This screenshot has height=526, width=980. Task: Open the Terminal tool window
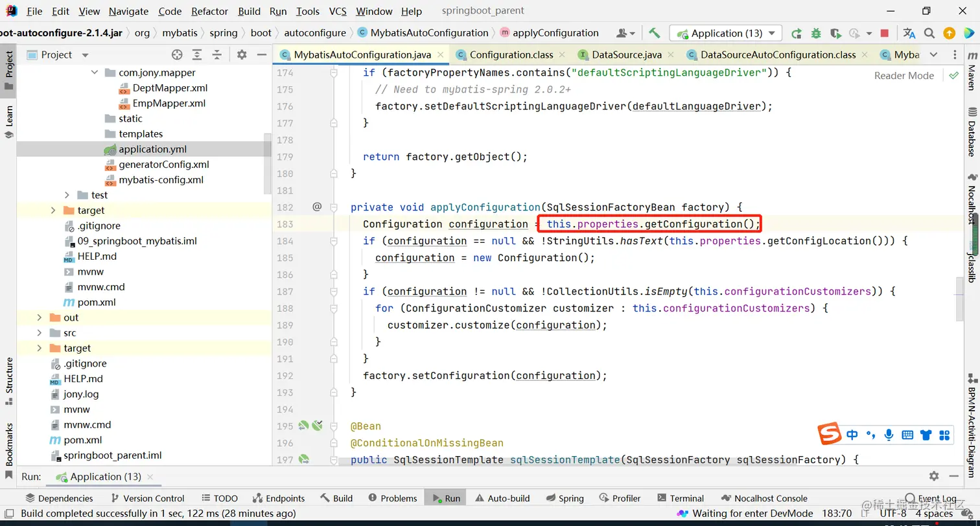[680, 498]
